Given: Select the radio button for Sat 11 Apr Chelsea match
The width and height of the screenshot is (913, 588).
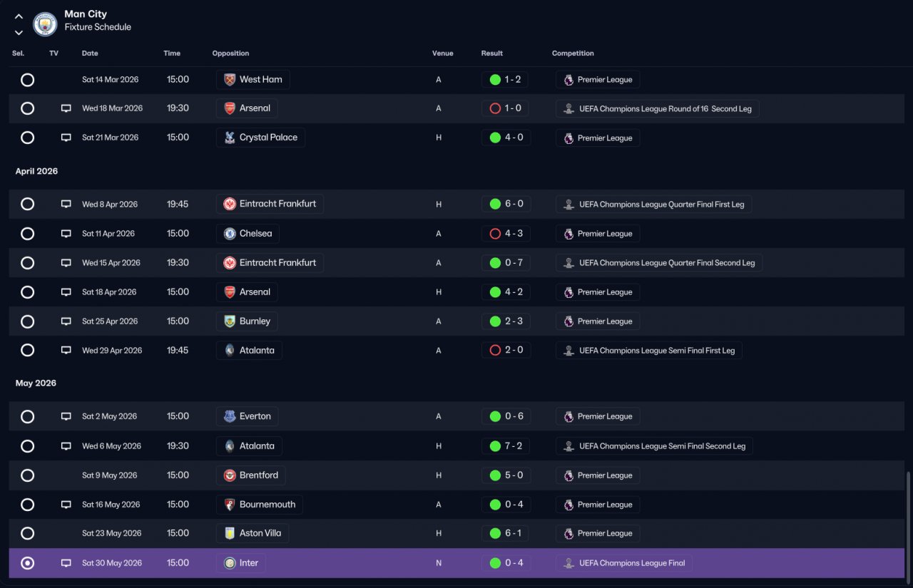Looking at the screenshot, I should point(27,234).
